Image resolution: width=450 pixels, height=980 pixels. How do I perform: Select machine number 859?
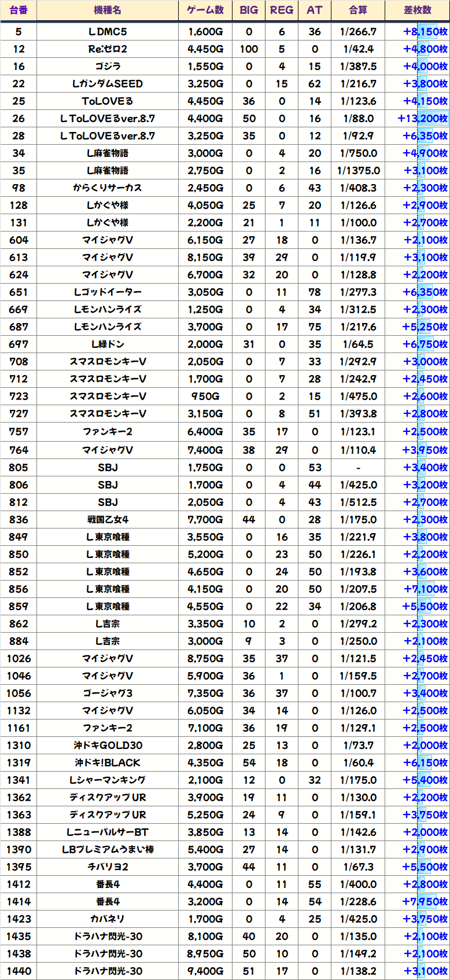point(19,606)
